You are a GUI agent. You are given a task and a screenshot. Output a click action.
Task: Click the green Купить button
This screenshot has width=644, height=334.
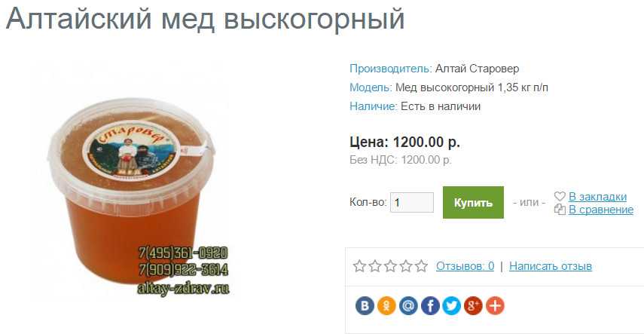pos(473,202)
